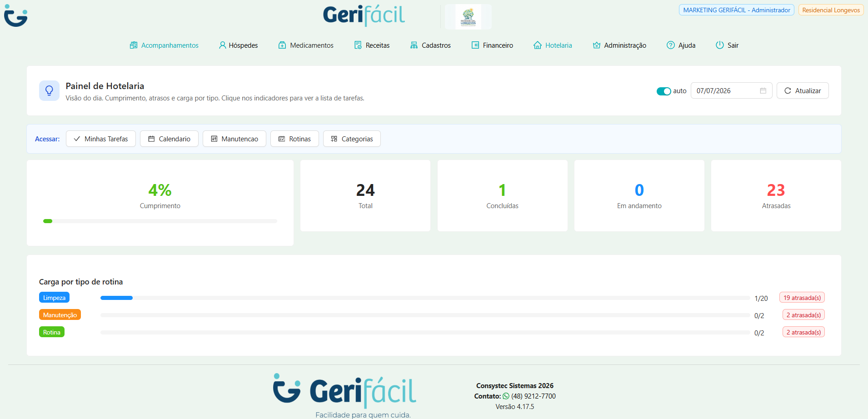Open Manutencao section
The width and height of the screenshot is (868, 419).
(x=234, y=139)
